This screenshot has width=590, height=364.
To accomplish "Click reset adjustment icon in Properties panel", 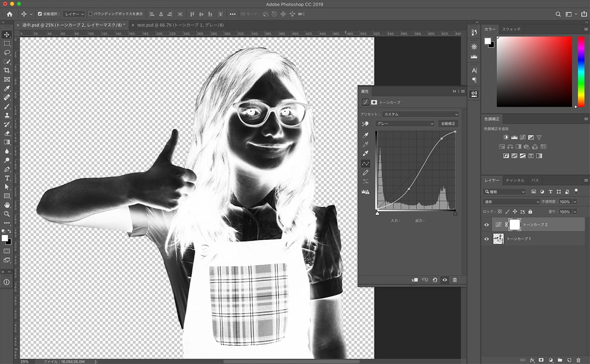I will point(435,280).
